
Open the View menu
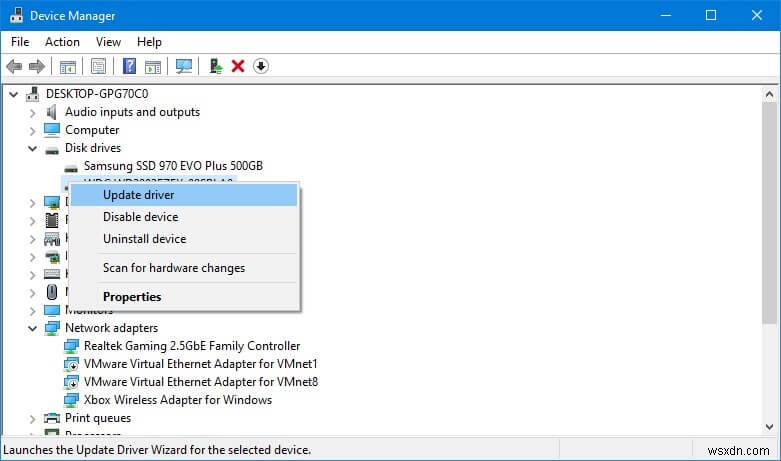coord(108,42)
